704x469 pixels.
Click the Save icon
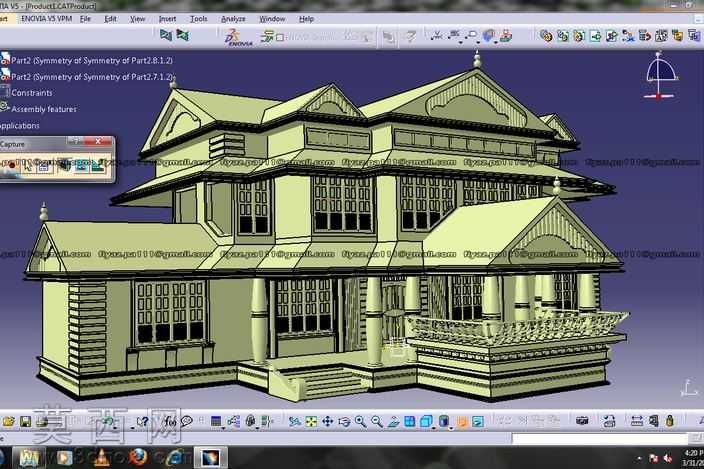pos(25,421)
